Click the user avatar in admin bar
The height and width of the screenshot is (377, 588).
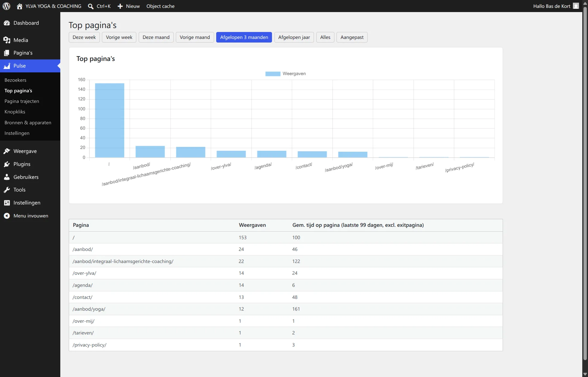click(576, 6)
